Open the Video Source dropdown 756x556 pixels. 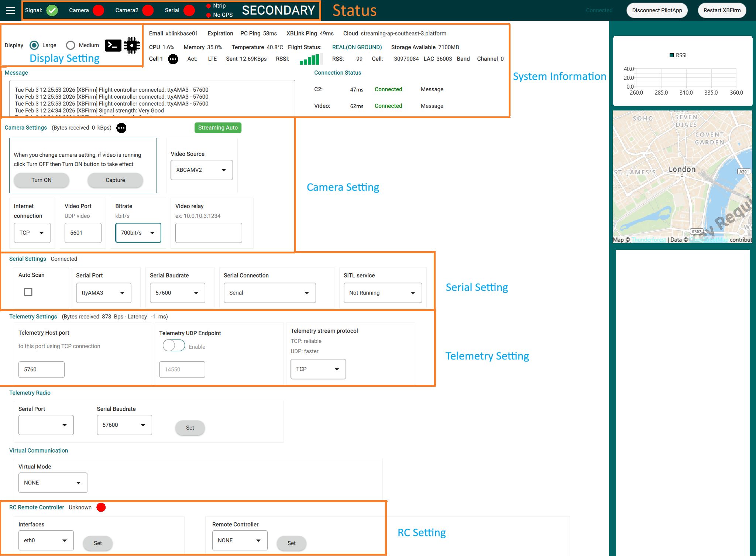(x=202, y=170)
